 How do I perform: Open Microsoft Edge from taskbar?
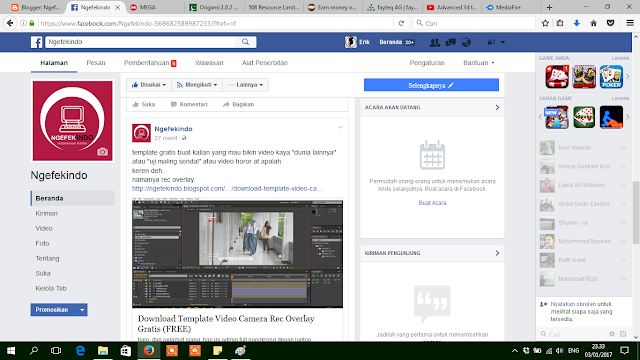tap(80, 351)
